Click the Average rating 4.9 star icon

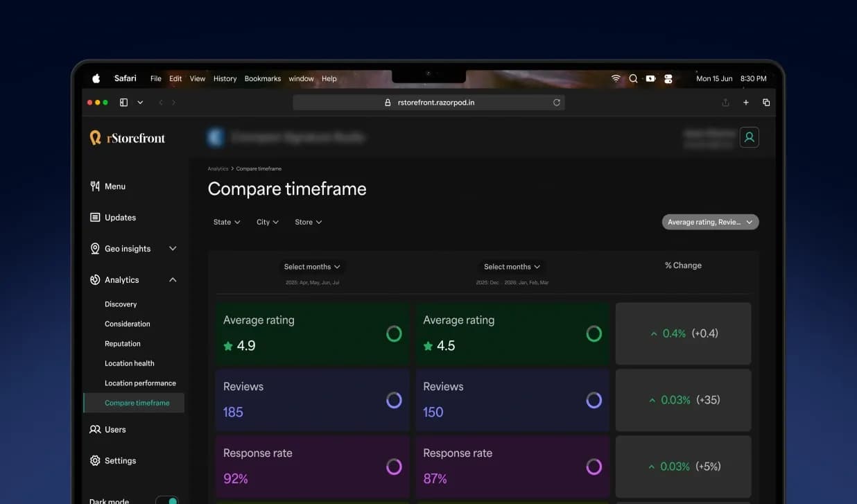tap(228, 346)
